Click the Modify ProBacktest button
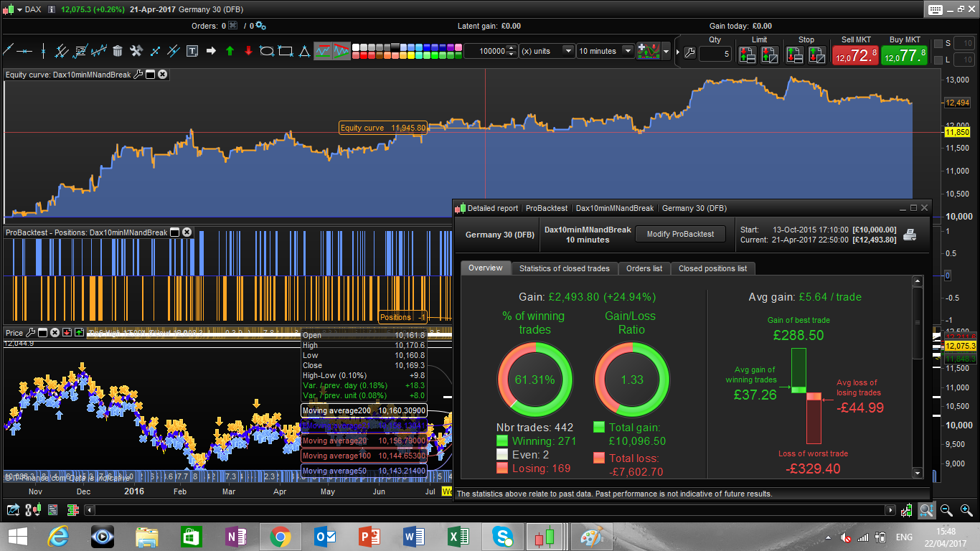Screen dimensions: 980x551 [x=680, y=234]
